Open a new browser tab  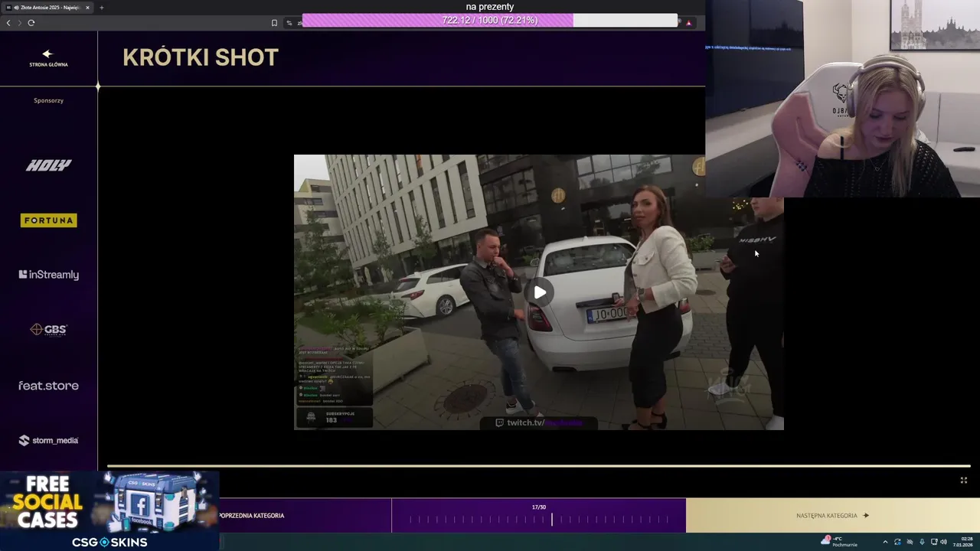[102, 8]
